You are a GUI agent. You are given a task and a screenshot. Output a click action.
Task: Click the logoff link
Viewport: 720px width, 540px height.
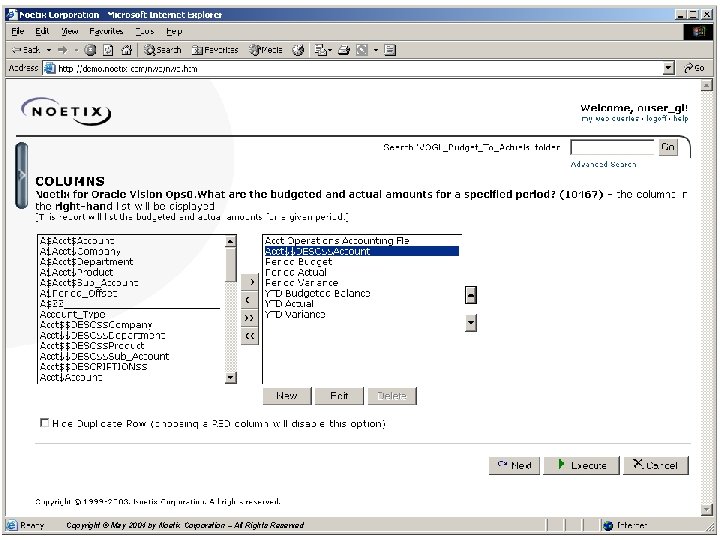(x=657, y=118)
